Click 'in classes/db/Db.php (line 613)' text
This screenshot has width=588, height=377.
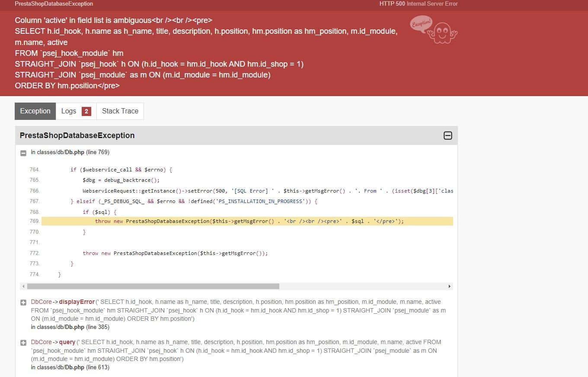click(x=70, y=367)
